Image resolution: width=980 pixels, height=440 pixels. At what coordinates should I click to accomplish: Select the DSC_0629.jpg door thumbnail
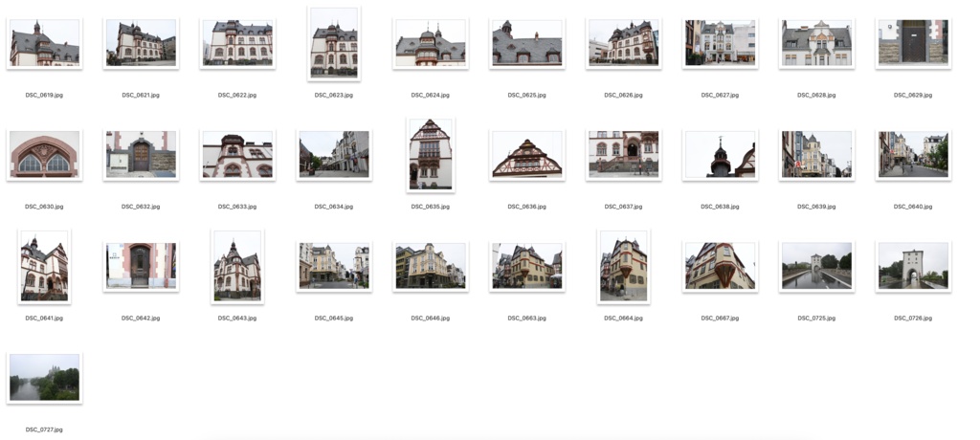click(x=913, y=43)
